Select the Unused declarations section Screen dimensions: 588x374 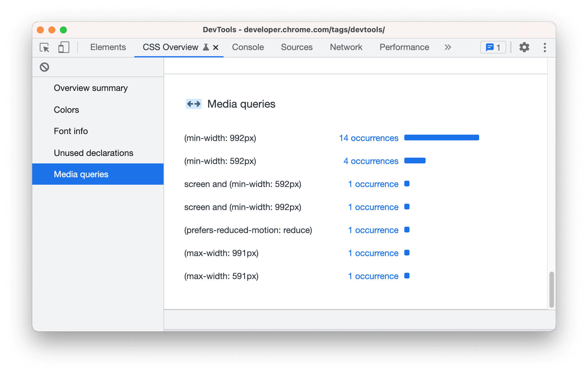click(93, 152)
